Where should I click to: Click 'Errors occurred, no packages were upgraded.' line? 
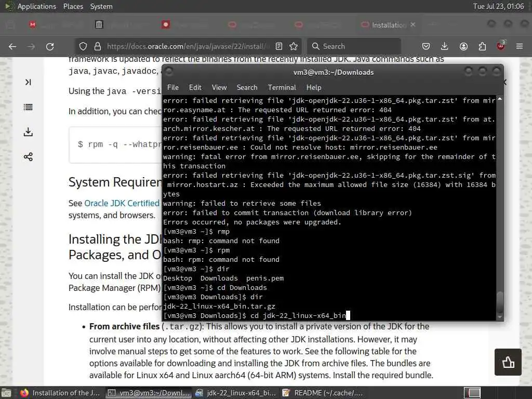252,222
